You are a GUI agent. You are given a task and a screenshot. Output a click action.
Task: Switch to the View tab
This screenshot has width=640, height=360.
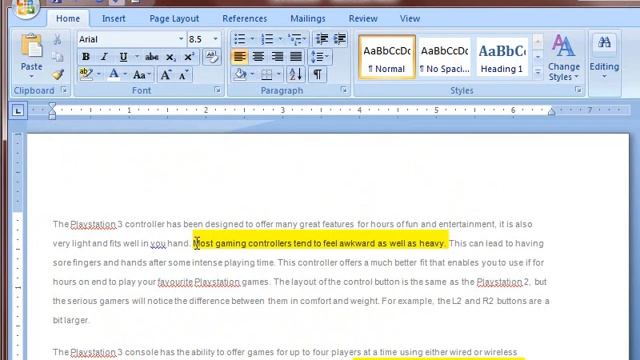tap(410, 19)
